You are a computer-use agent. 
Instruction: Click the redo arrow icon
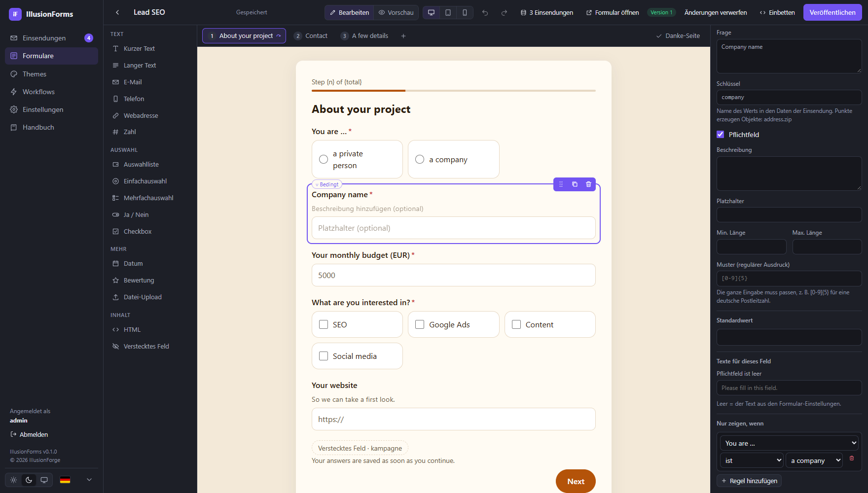(504, 13)
